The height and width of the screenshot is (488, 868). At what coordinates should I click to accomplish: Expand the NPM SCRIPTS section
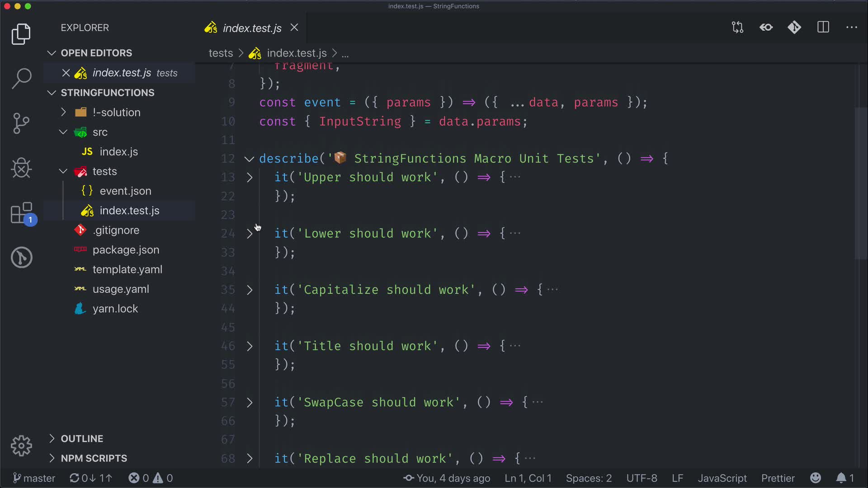[x=94, y=458]
